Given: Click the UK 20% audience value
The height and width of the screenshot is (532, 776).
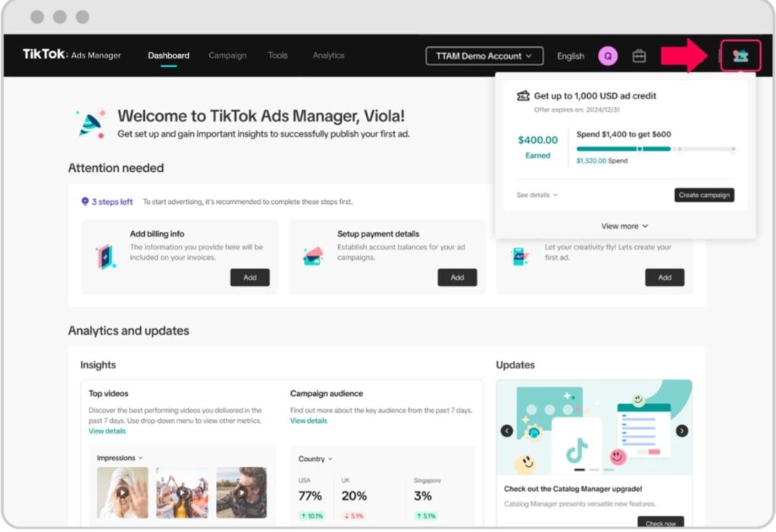Looking at the screenshot, I should (354, 496).
